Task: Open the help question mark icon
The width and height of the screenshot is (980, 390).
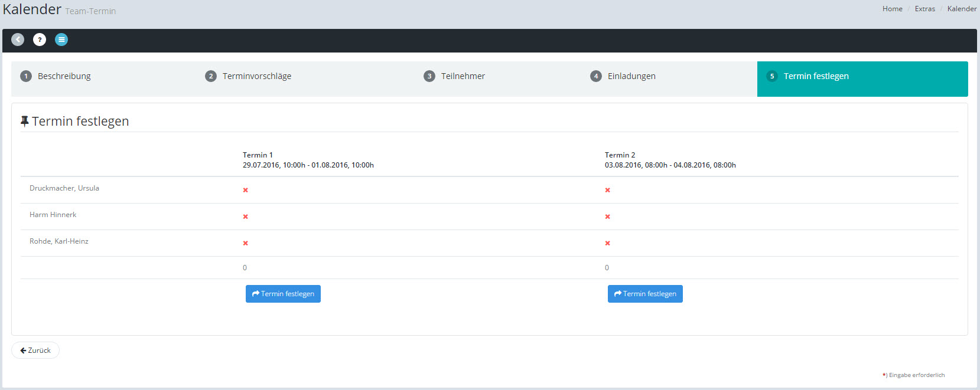Action: pos(40,40)
